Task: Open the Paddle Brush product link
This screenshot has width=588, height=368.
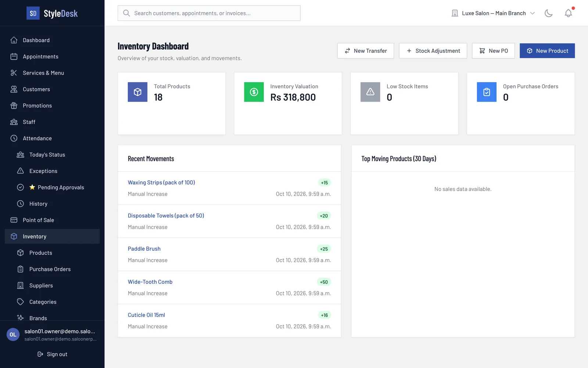Action: 144,249
